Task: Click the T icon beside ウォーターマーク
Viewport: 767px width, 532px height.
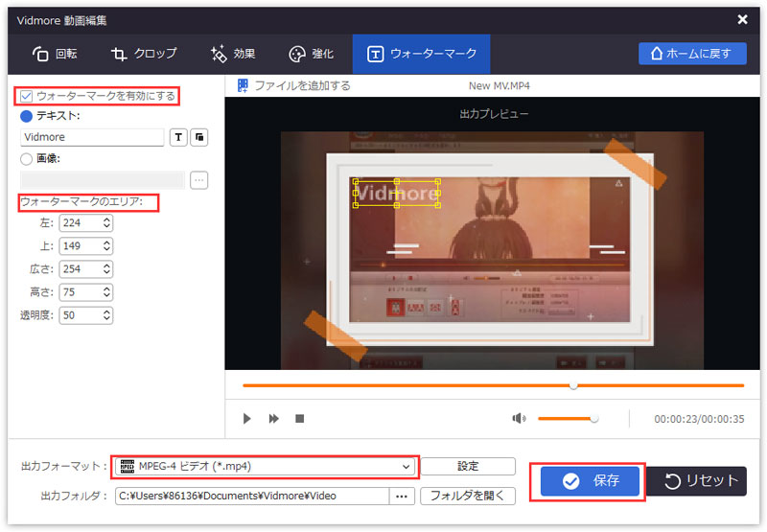Action: pyautogui.click(x=375, y=55)
